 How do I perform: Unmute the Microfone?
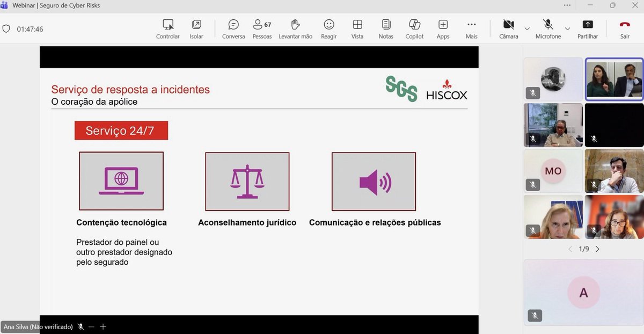[548, 29]
